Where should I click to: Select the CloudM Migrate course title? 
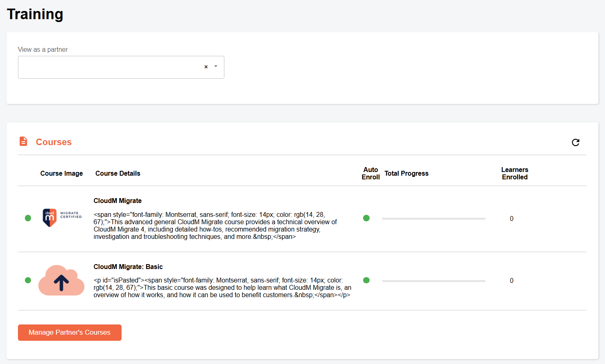tap(117, 201)
